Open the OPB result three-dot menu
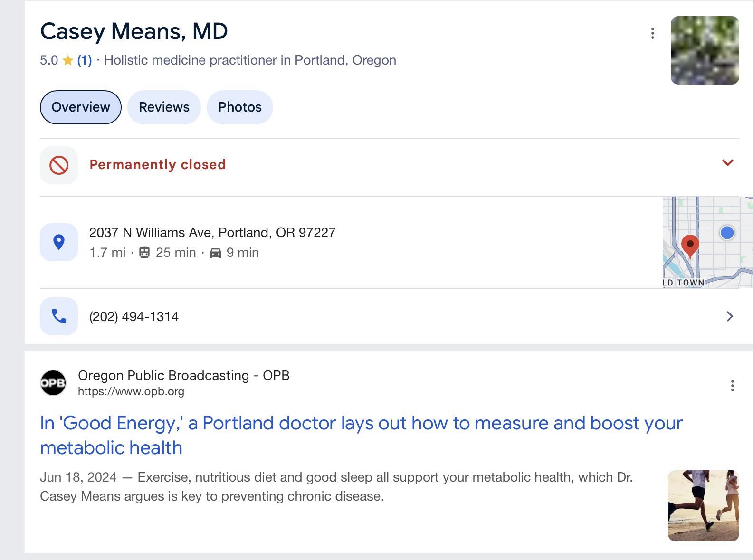The image size is (753, 560). (x=732, y=386)
